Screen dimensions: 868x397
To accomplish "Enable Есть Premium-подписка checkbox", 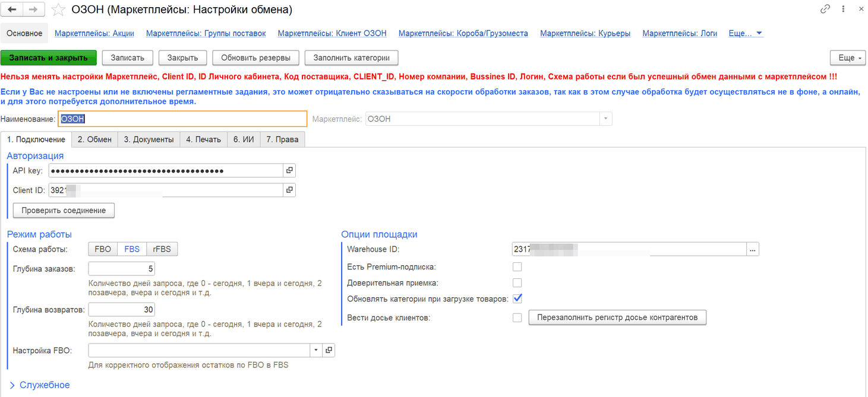I will pyautogui.click(x=517, y=267).
